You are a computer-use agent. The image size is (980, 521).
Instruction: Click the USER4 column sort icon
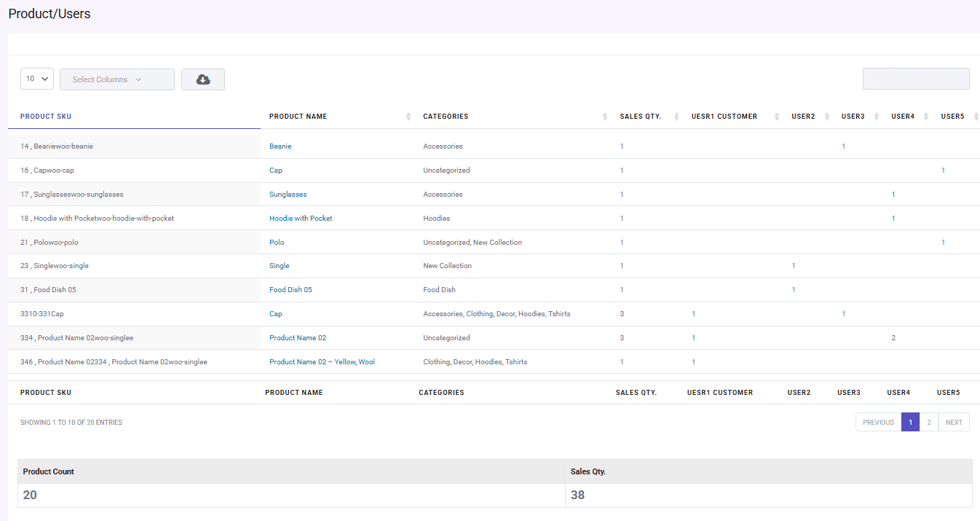click(x=925, y=116)
